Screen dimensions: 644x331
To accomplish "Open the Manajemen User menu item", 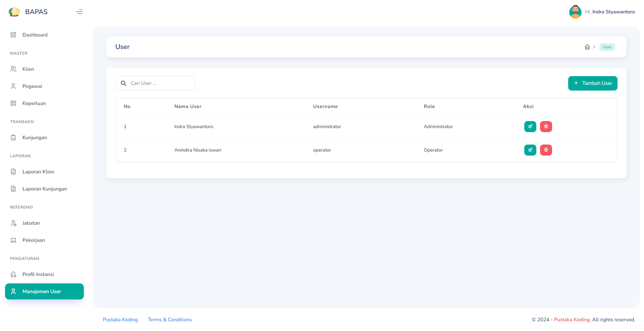I will click(42, 291).
